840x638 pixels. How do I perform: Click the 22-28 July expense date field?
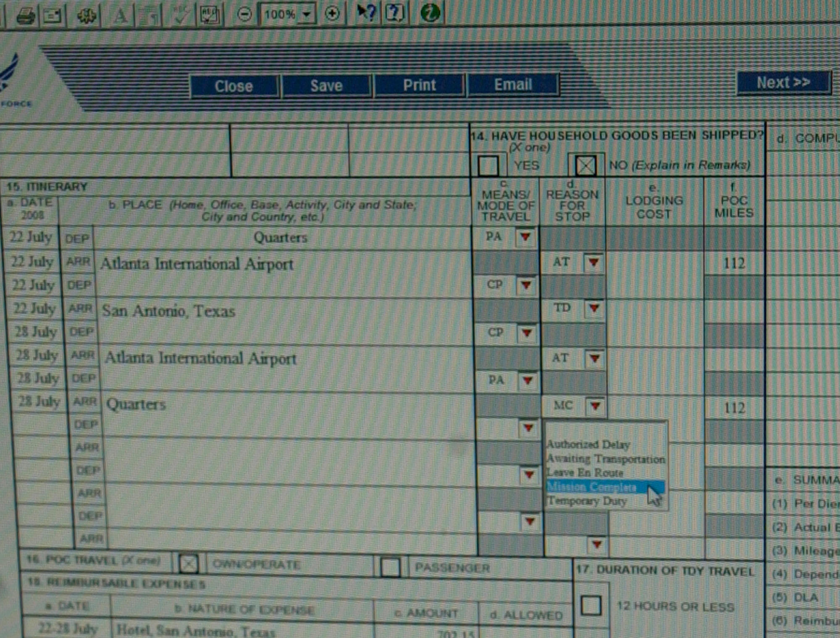[67, 629]
